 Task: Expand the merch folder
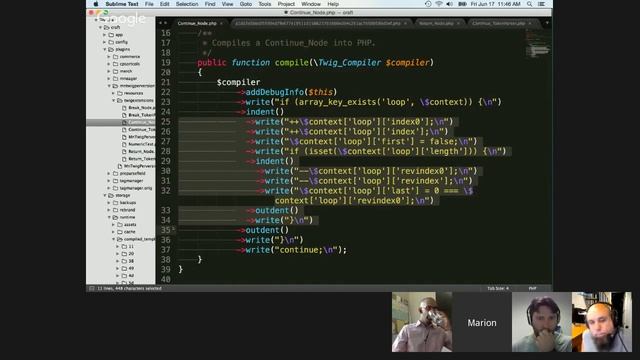click(109, 71)
